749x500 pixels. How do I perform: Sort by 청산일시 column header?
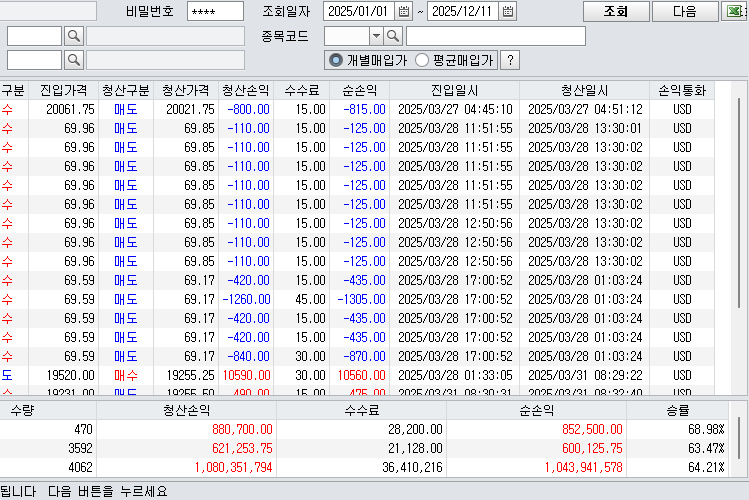[x=585, y=90]
